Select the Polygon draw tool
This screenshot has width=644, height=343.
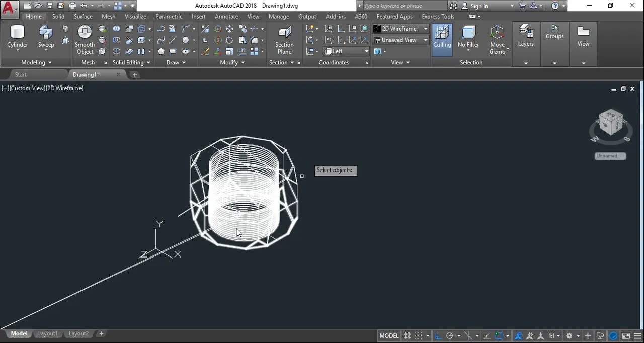coord(161,51)
